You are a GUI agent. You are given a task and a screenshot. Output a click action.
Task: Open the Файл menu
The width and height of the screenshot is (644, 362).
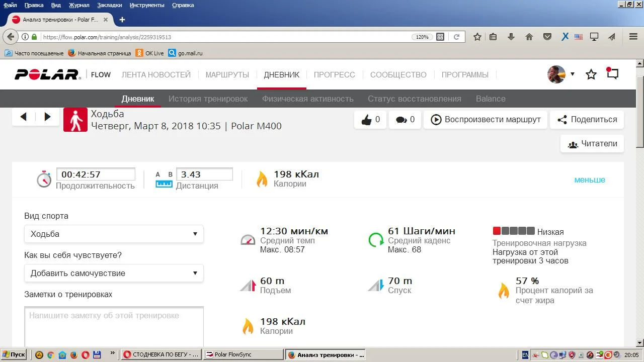click(10, 5)
